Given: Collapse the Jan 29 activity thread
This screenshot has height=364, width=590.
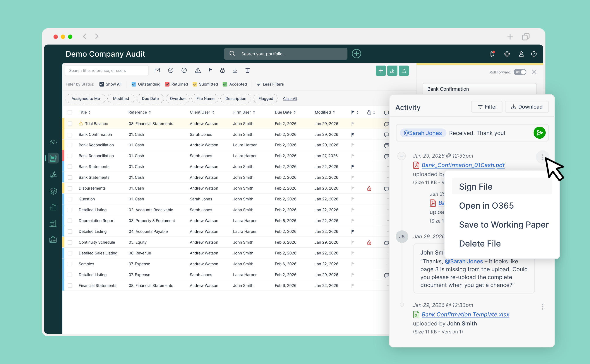Looking at the screenshot, I should (401, 156).
